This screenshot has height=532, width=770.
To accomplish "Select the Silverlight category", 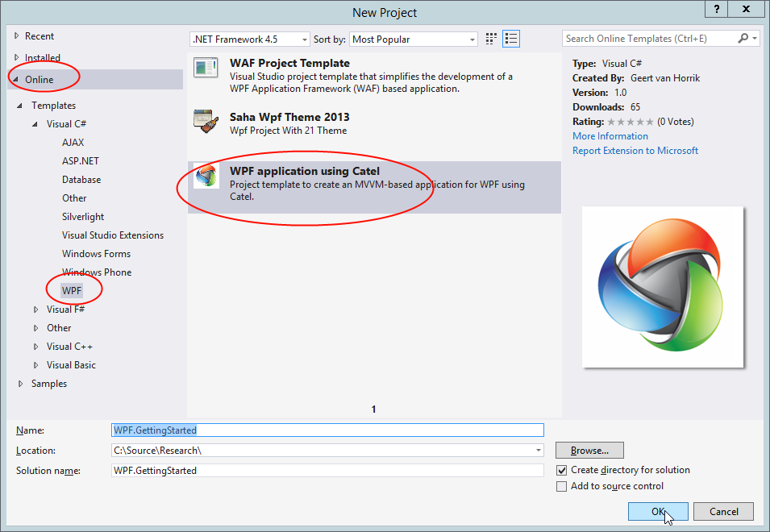I will click(83, 217).
